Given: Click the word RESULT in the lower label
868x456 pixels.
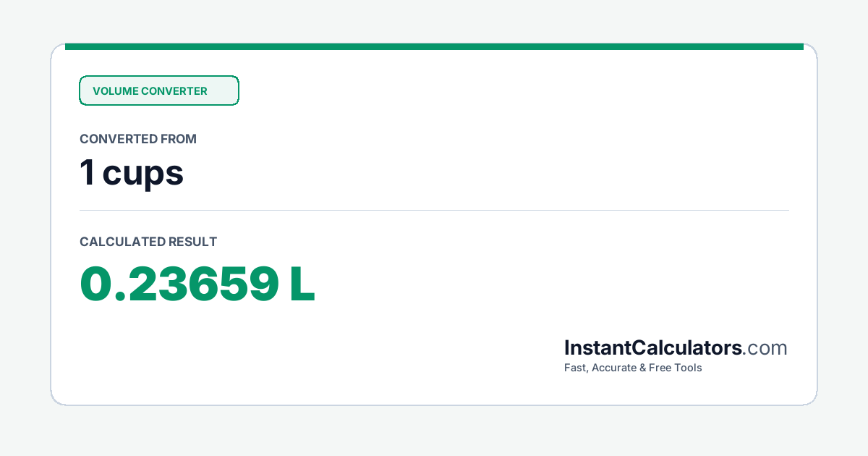Looking at the screenshot, I should pos(192,242).
